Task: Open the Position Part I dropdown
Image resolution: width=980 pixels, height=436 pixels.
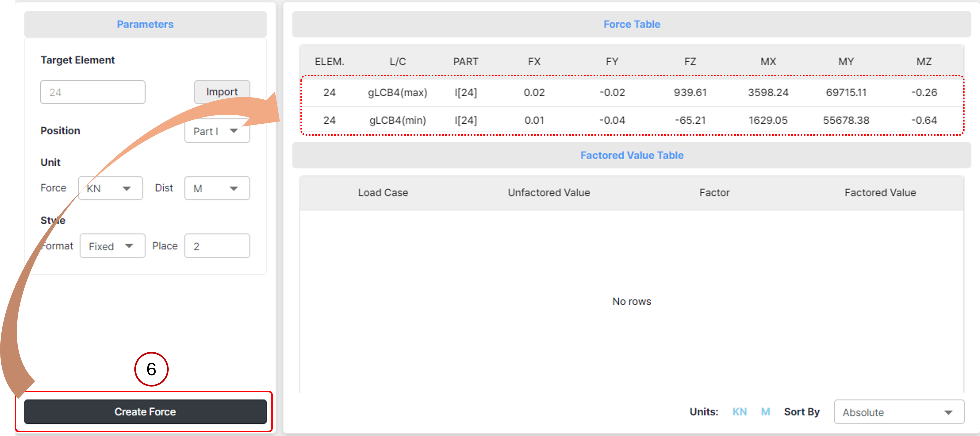Action: tap(217, 131)
